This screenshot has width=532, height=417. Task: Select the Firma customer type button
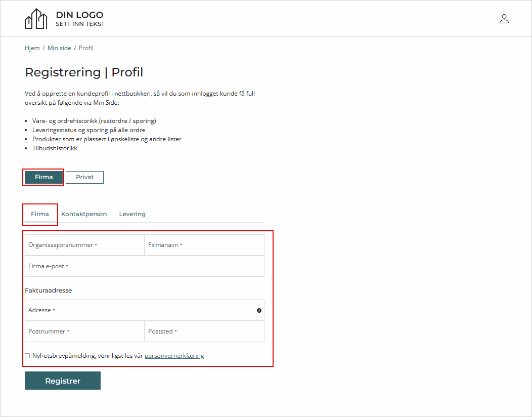tap(43, 177)
